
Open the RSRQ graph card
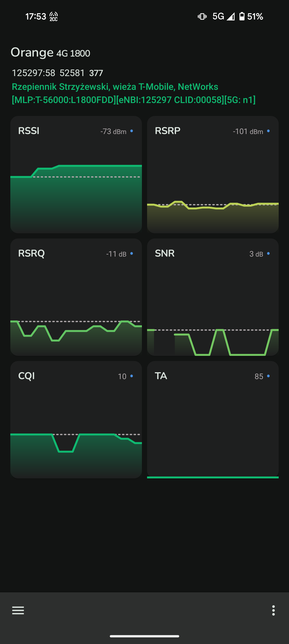click(76, 297)
